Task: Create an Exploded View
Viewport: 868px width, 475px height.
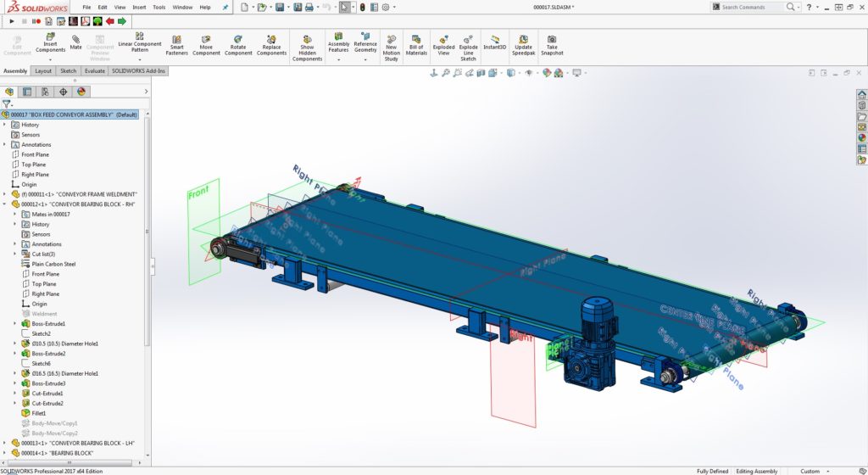Action: click(x=443, y=46)
